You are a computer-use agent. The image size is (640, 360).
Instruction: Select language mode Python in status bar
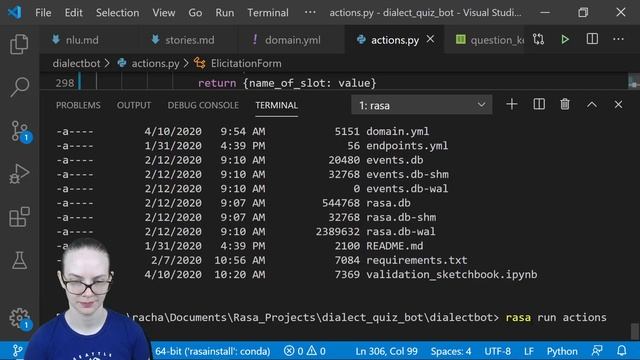click(562, 351)
